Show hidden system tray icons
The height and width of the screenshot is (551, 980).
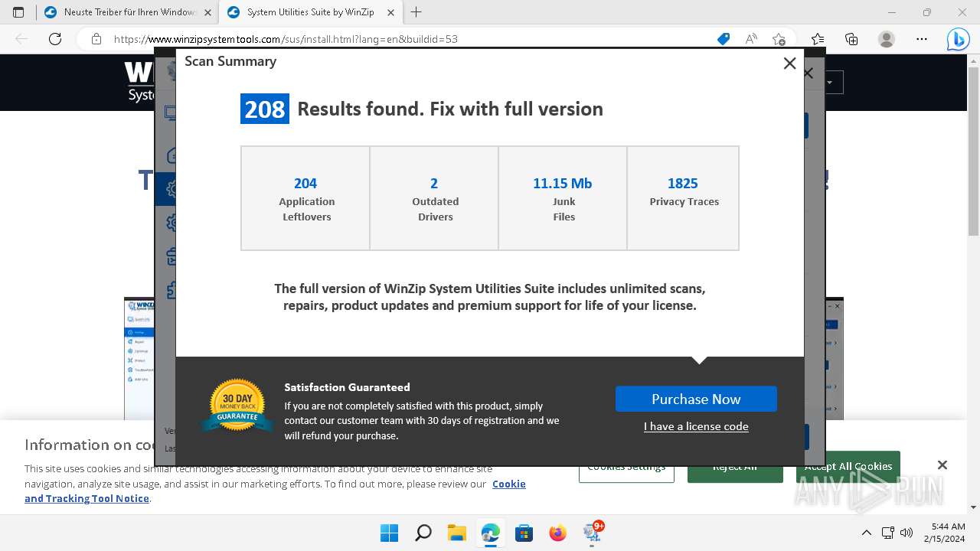point(866,533)
